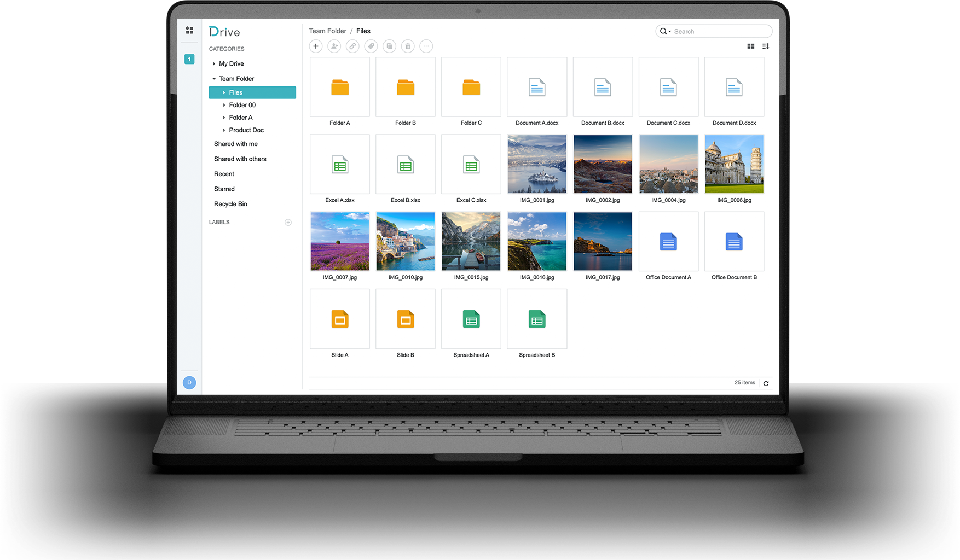Select the share with user icon
960x560 pixels.
click(x=334, y=46)
